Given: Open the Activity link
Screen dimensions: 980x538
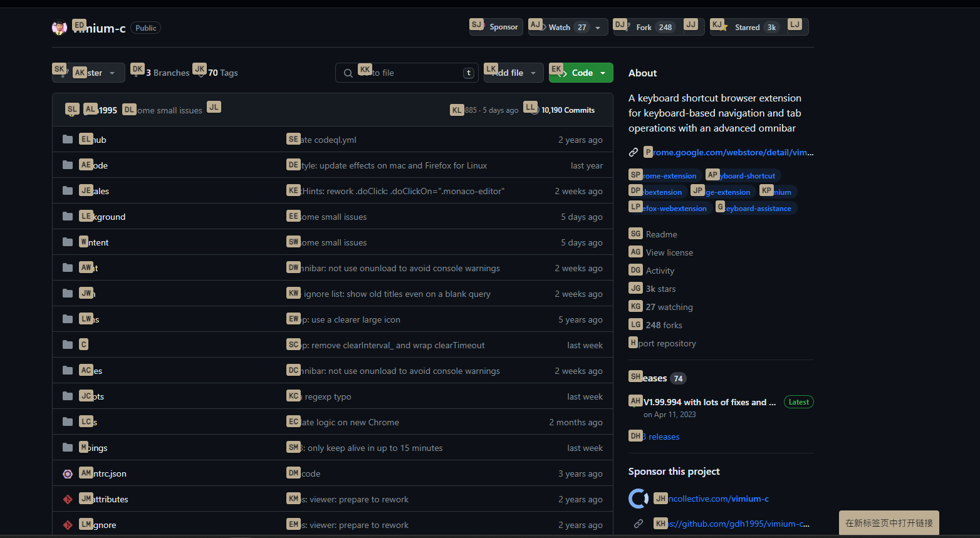Looking at the screenshot, I should click(652, 271).
